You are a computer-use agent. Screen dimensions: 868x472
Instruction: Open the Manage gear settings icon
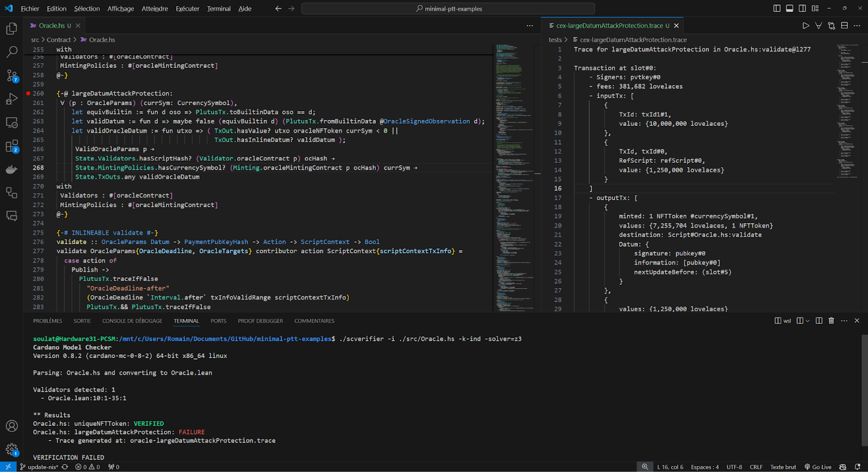tap(11, 449)
